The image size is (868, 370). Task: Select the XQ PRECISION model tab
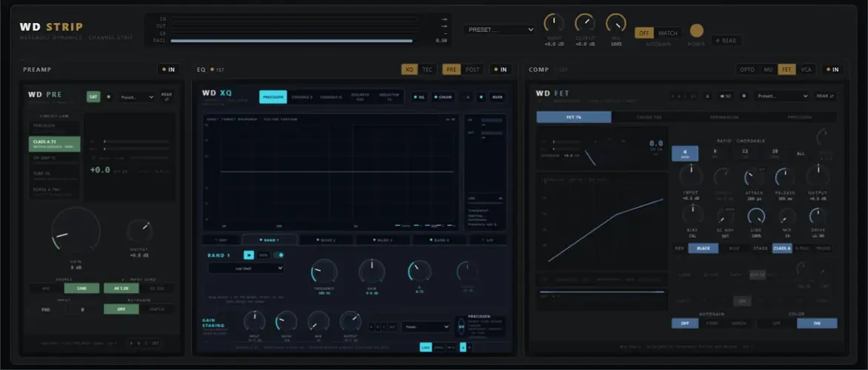coord(273,97)
